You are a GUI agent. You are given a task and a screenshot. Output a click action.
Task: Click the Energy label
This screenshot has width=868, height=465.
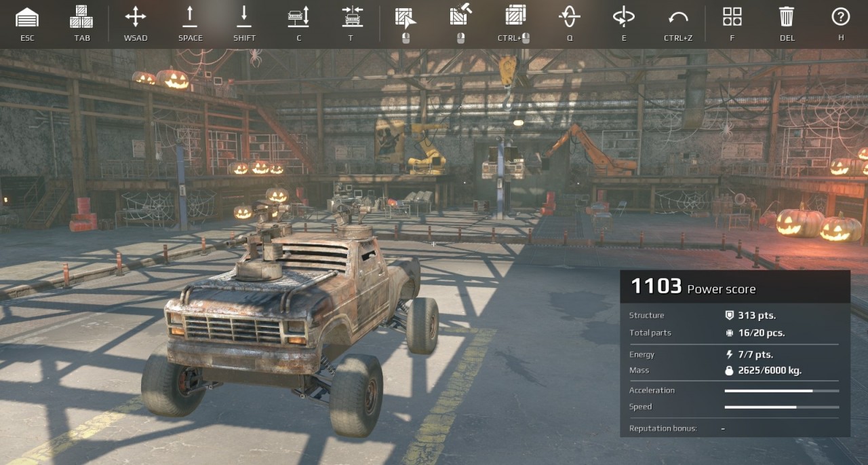(642, 354)
